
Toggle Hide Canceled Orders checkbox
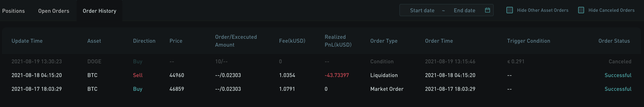click(581, 10)
